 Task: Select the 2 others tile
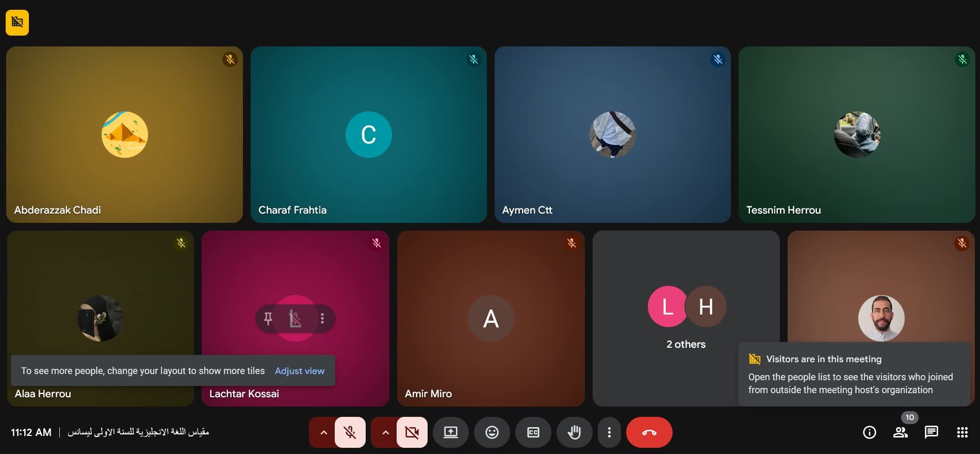(x=685, y=315)
